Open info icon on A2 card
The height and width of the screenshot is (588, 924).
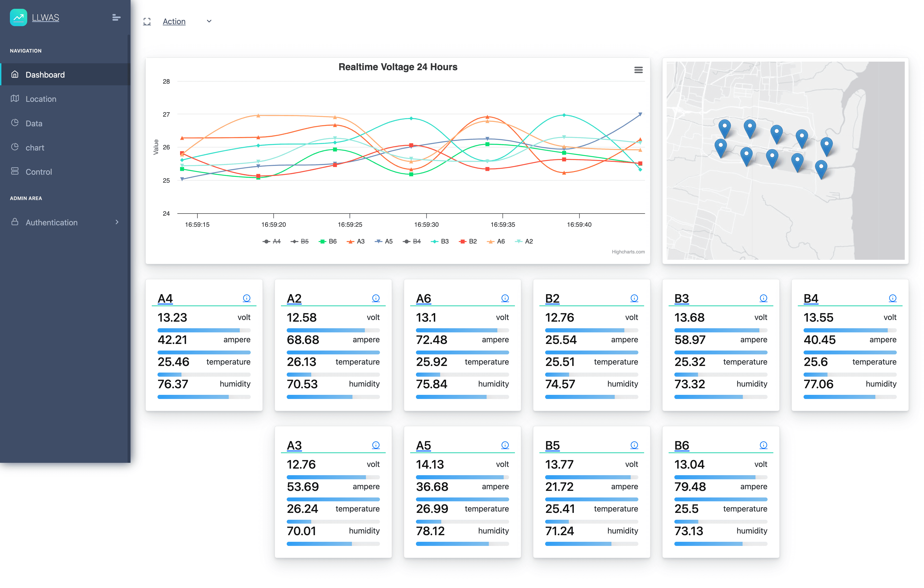pyautogui.click(x=376, y=298)
